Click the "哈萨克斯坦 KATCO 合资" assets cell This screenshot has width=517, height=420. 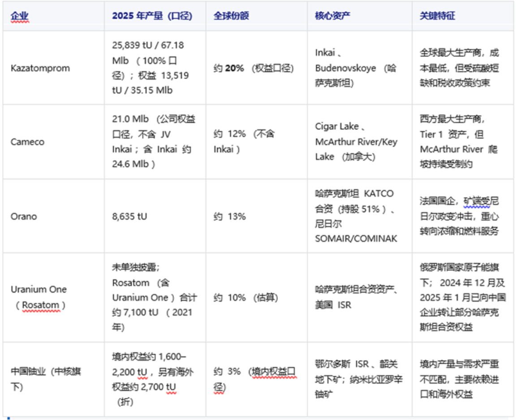point(360,216)
